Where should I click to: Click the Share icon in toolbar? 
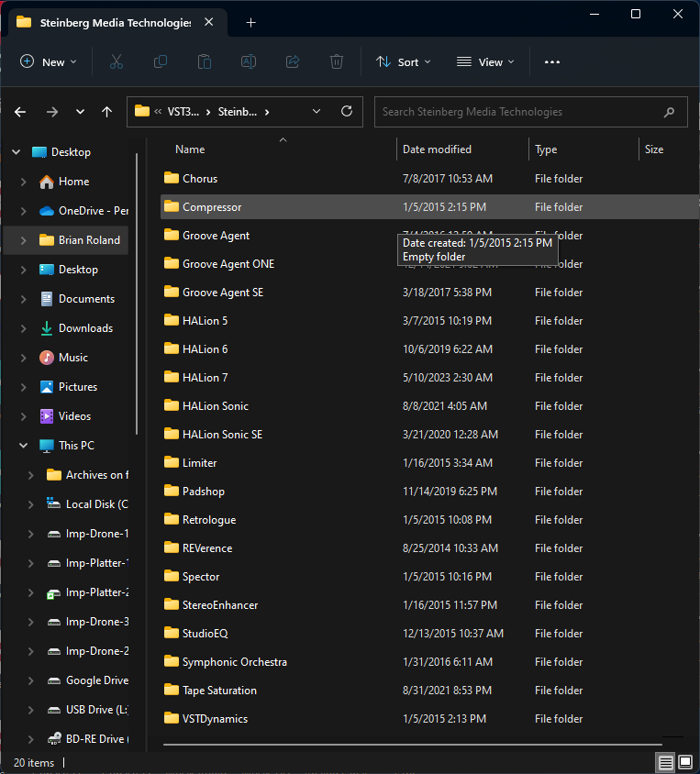pyautogui.click(x=293, y=61)
